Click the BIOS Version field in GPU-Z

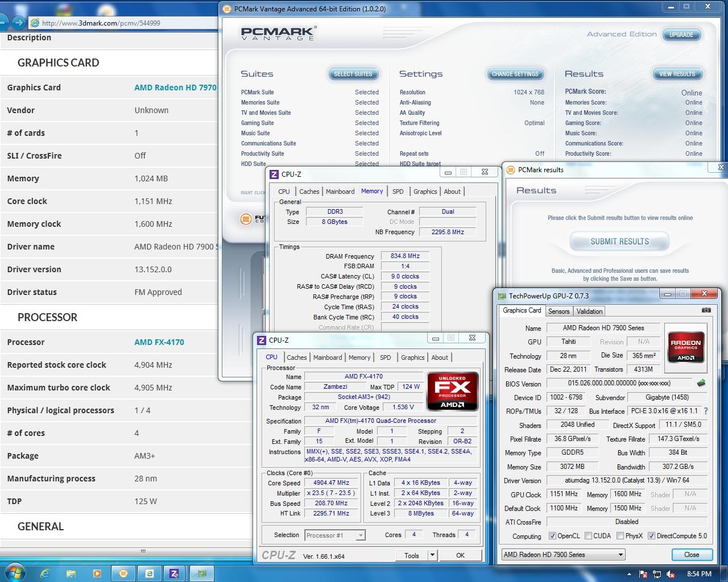(x=619, y=383)
